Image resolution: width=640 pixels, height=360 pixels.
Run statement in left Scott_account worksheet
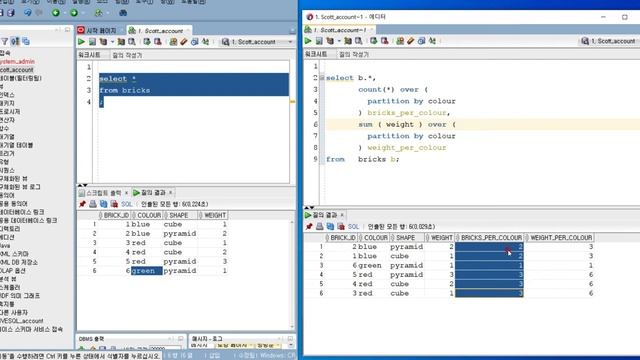pyautogui.click(x=81, y=42)
